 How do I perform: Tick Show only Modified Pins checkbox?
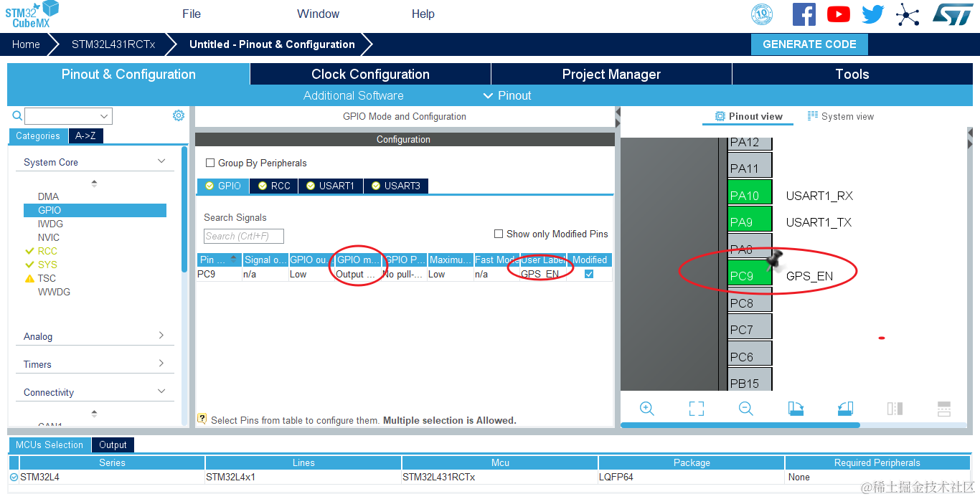[499, 234]
